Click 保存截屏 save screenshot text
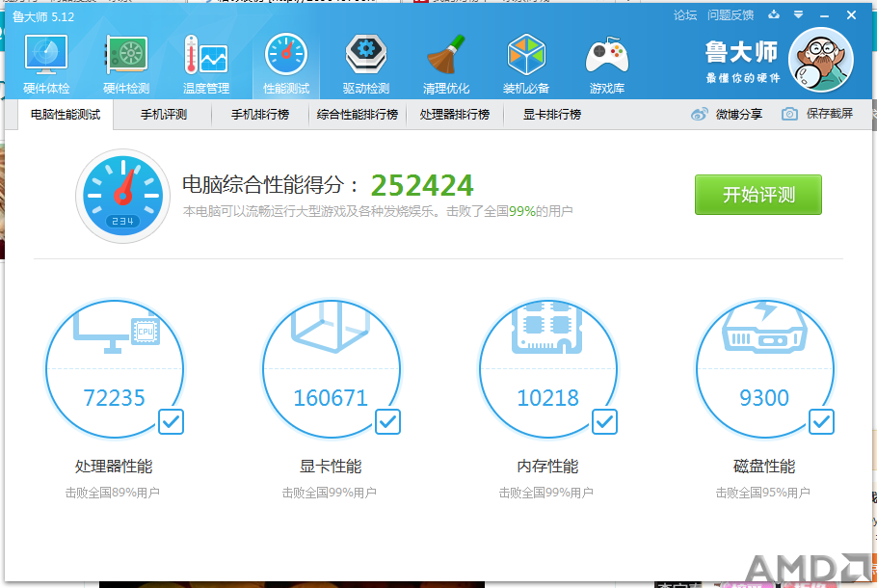Viewport: 877px width, 588px height. coord(830,114)
